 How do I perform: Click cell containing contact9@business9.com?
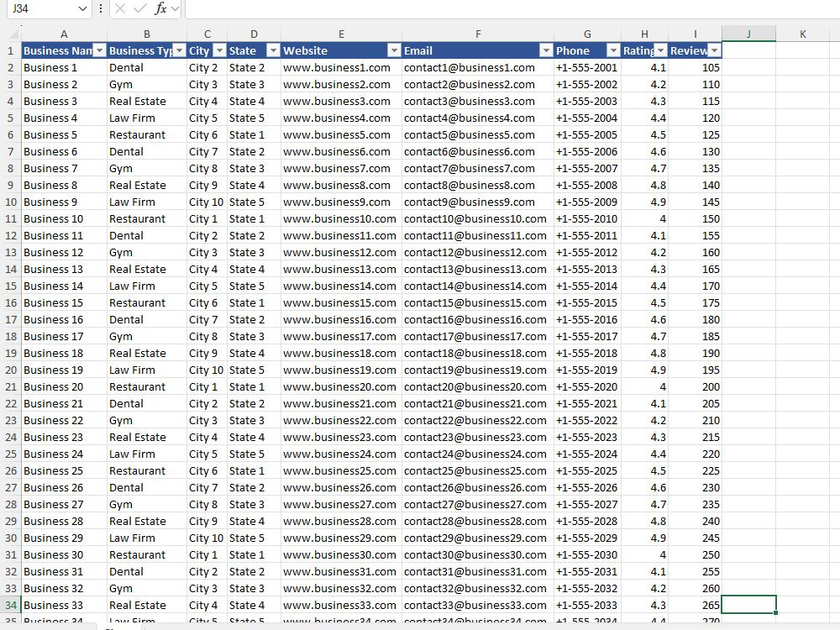[x=478, y=202]
